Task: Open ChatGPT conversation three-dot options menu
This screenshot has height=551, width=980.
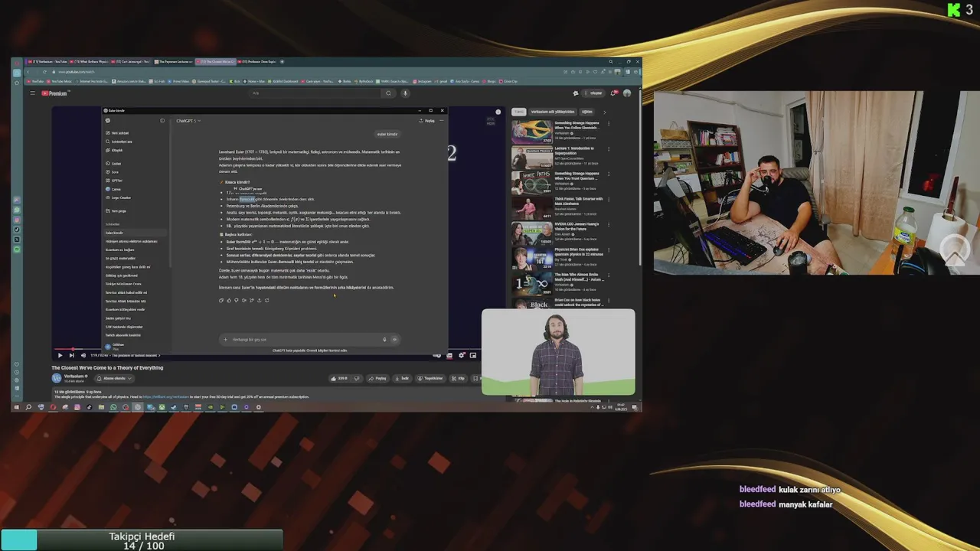Action: pyautogui.click(x=442, y=120)
